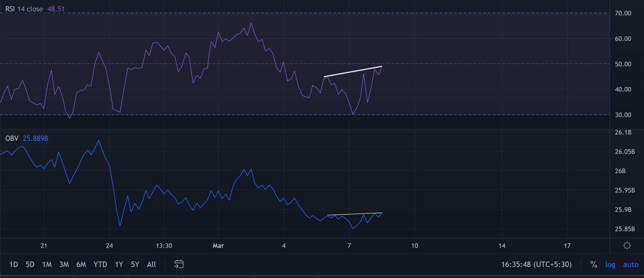Select the YTD range

(100, 264)
